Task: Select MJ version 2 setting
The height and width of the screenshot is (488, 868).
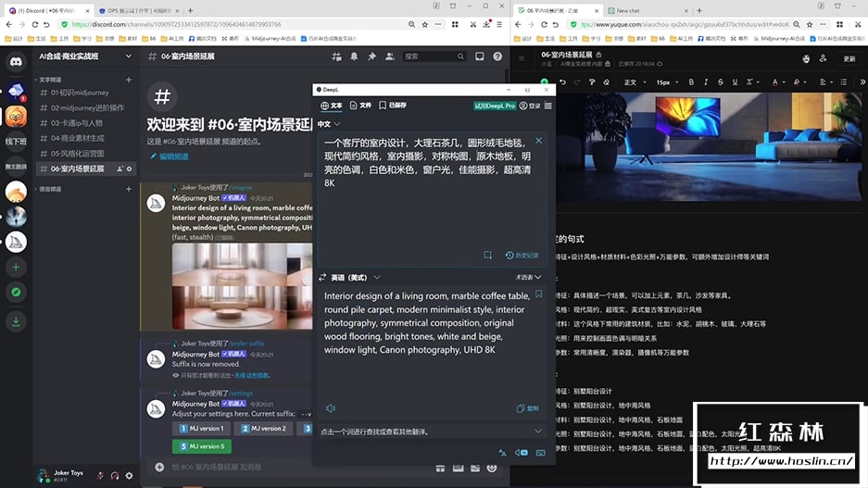Action: (x=263, y=428)
